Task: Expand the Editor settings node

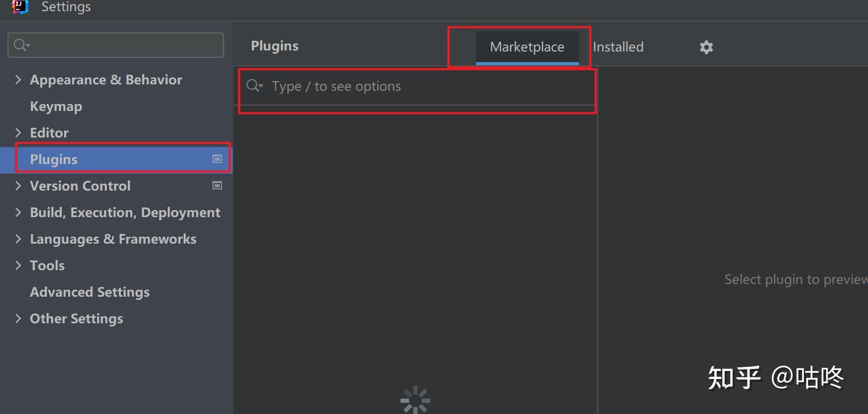Action: click(x=18, y=133)
